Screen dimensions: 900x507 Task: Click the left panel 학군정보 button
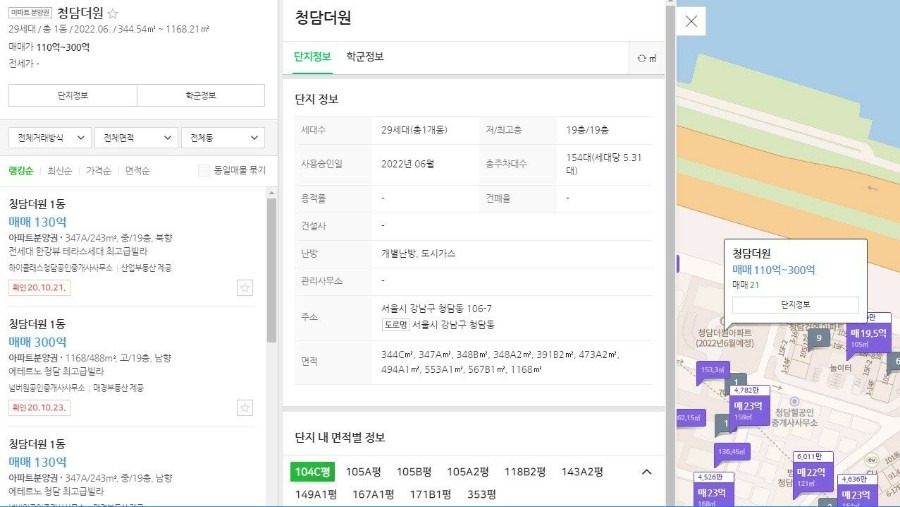(201, 95)
